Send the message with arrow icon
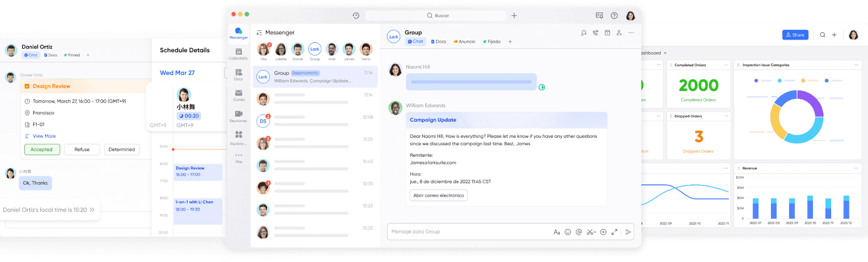Screen dimensions: 868x262 point(628,232)
